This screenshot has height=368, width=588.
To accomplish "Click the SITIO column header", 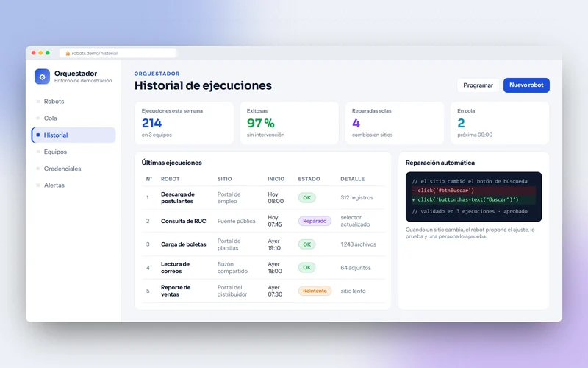I will click(x=225, y=179).
